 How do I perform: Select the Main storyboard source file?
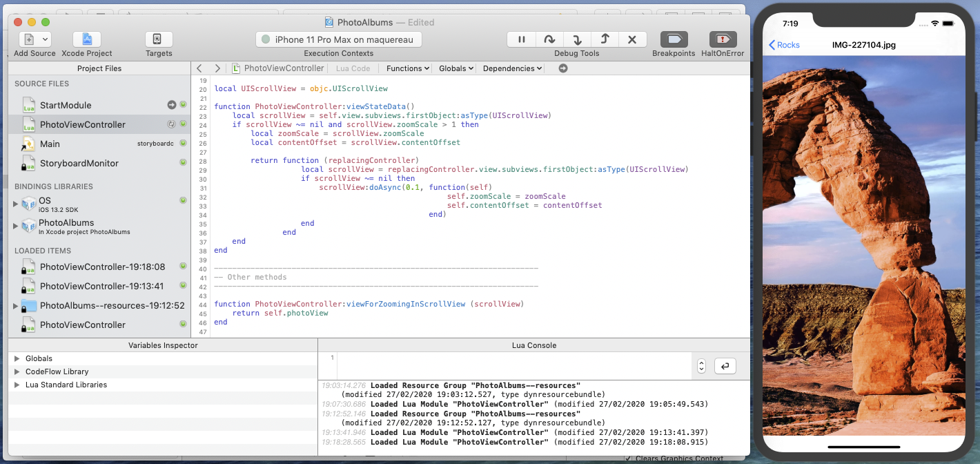pyautogui.click(x=99, y=144)
